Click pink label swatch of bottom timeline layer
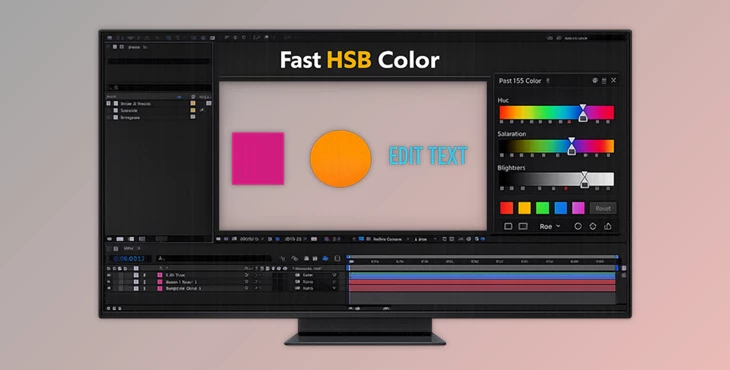Screen dimensions: 730x370 click(160, 289)
